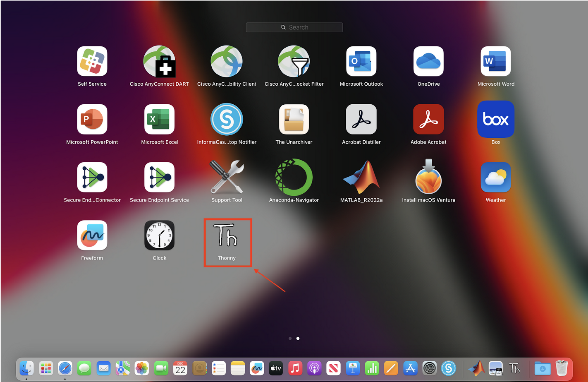Open the Apple TV app in Dock

tap(276, 368)
